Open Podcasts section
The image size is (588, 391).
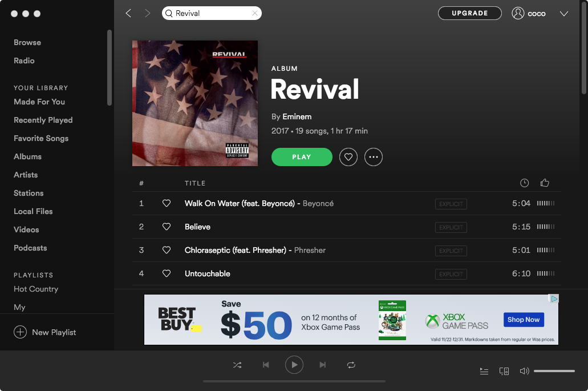tap(30, 248)
